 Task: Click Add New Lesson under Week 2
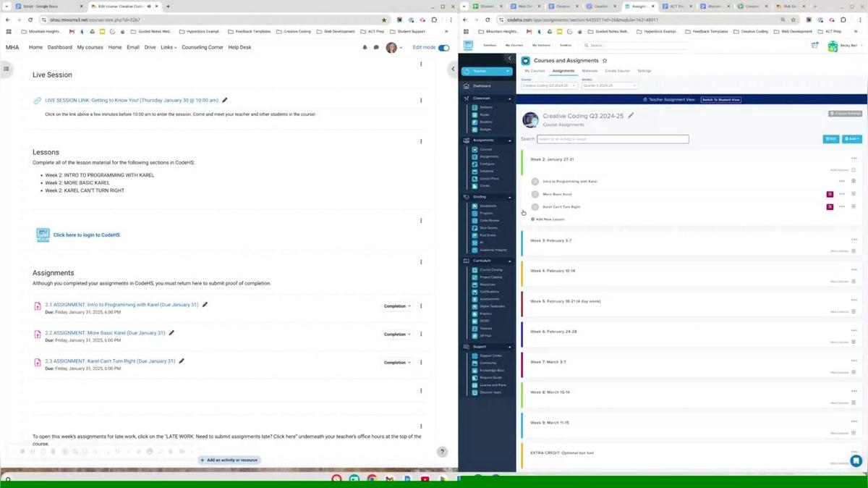point(549,219)
